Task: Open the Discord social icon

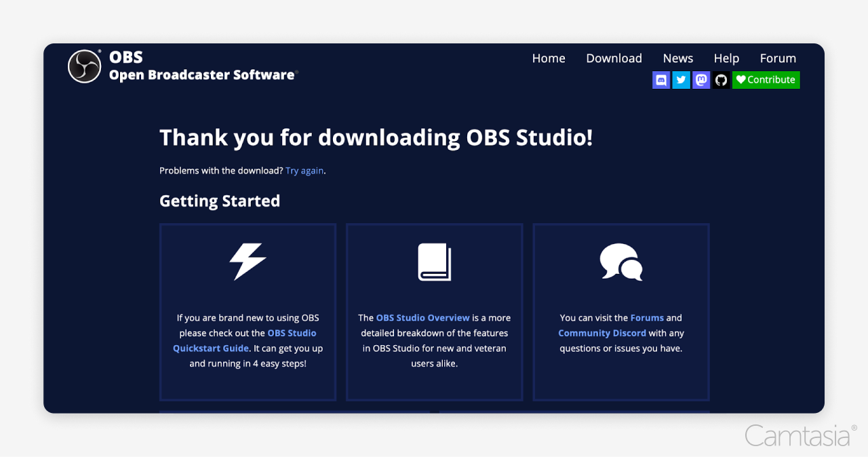Action: point(660,80)
